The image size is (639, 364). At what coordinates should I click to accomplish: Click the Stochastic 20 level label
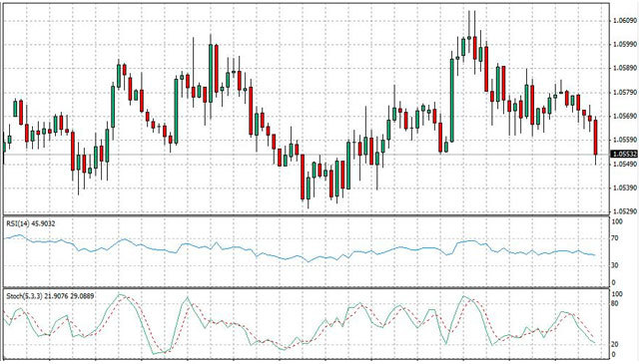615,344
